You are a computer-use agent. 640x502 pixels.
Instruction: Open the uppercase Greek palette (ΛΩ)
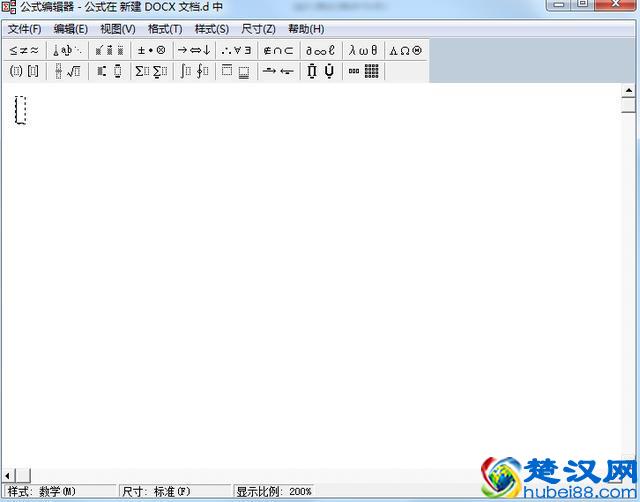[406, 51]
